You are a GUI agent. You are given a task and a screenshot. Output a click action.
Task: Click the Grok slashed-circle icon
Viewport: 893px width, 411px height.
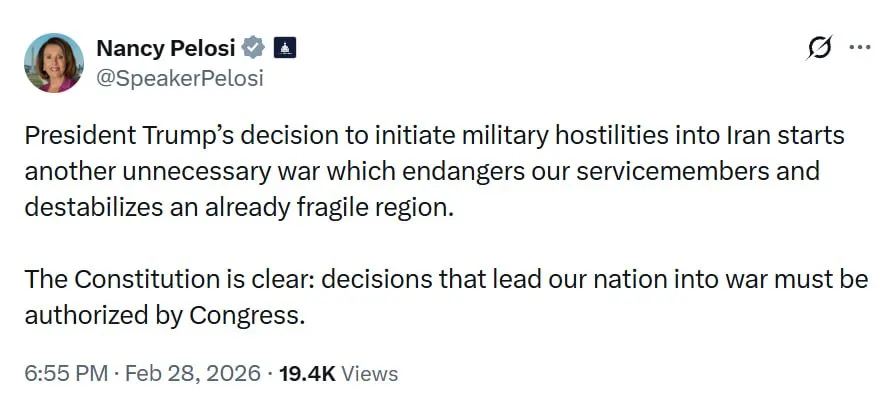(x=819, y=48)
